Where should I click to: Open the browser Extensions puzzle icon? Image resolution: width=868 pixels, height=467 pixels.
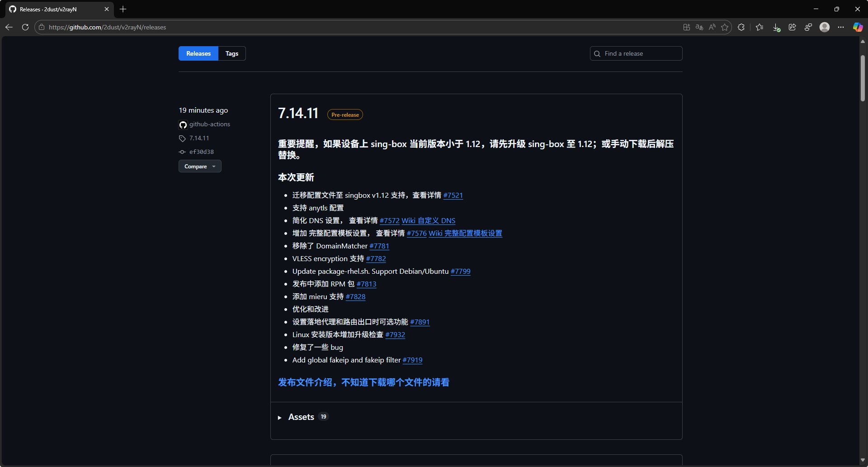(x=741, y=27)
